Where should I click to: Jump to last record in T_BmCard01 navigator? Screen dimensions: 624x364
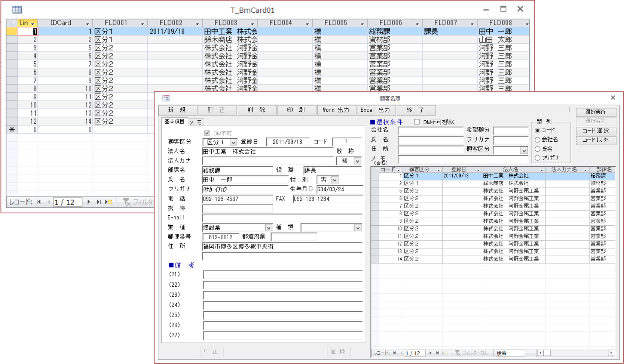coord(98,202)
